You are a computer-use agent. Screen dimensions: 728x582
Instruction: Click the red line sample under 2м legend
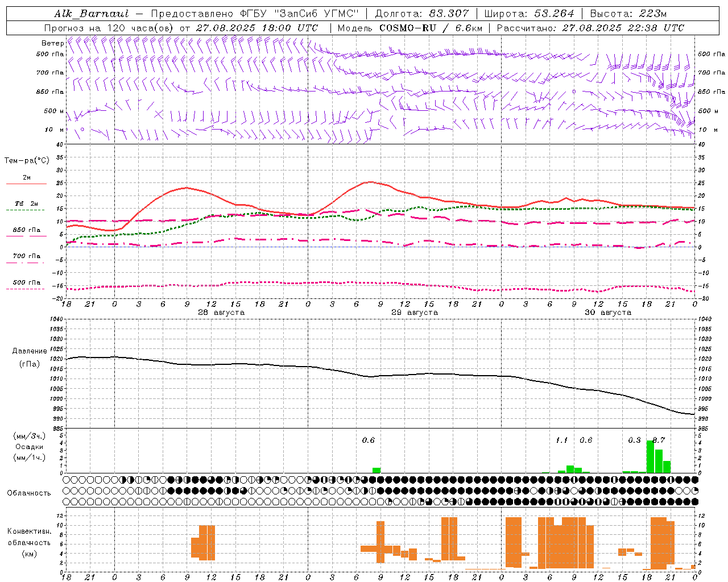[26, 184]
